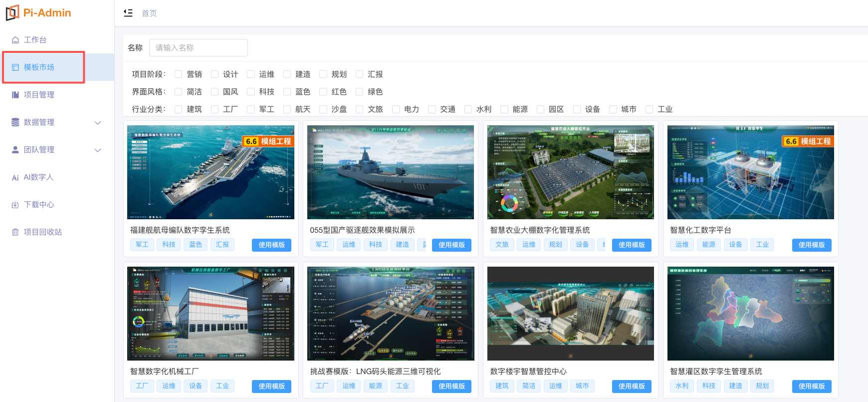Open the 智慧数字化机械工厂 thumbnail

click(x=211, y=314)
